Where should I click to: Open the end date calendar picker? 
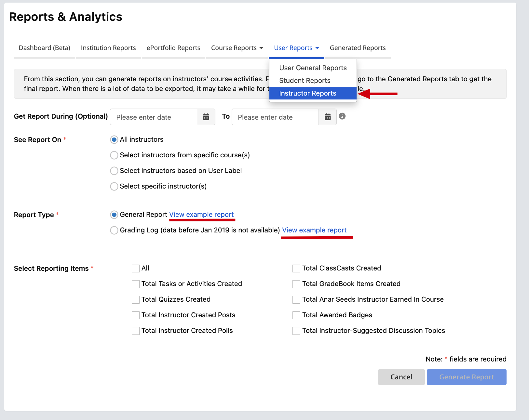click(328, 117)
